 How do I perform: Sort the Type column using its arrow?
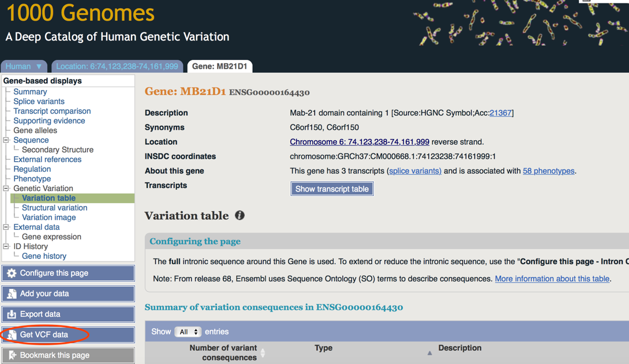429,353
